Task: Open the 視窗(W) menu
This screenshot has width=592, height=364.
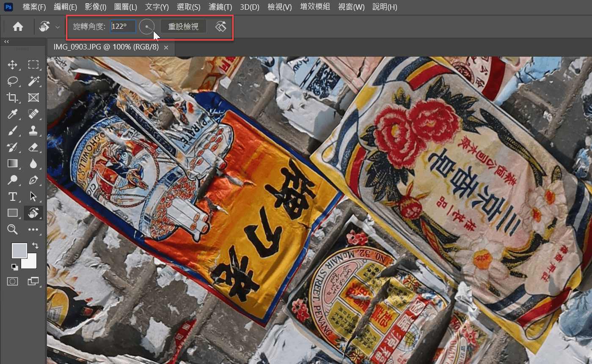Action: 352,7
